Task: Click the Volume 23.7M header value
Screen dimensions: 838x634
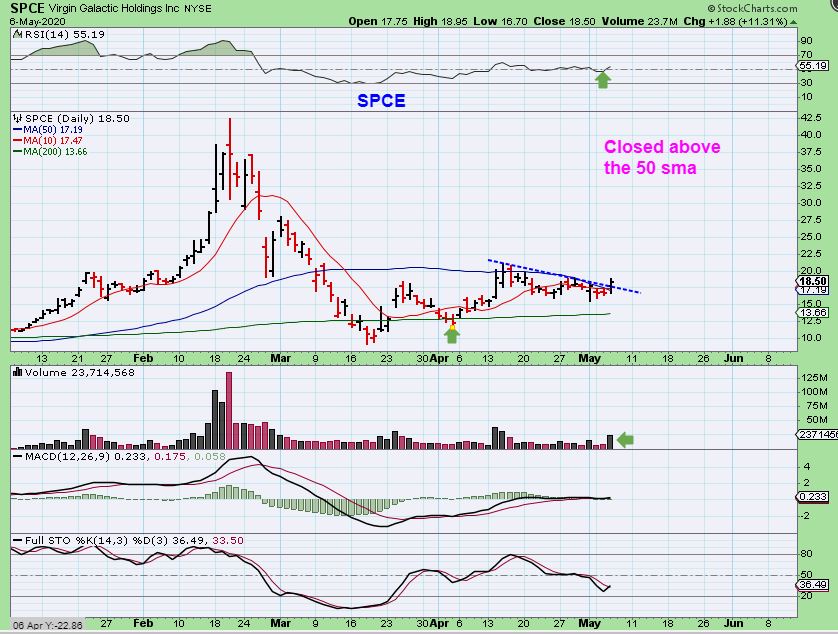Action: pos(640,21)
